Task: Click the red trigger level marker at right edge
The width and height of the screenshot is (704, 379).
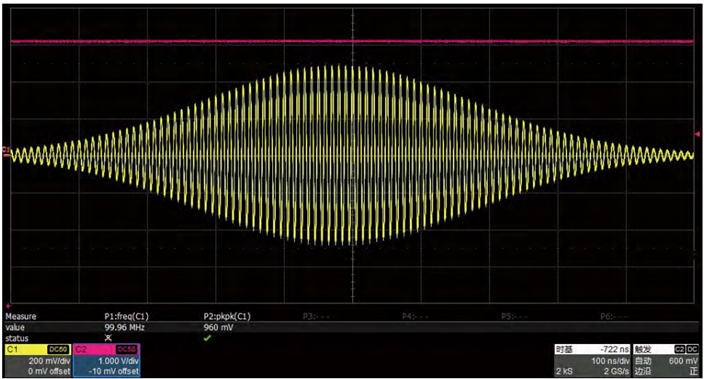Action: coord(697,134)
